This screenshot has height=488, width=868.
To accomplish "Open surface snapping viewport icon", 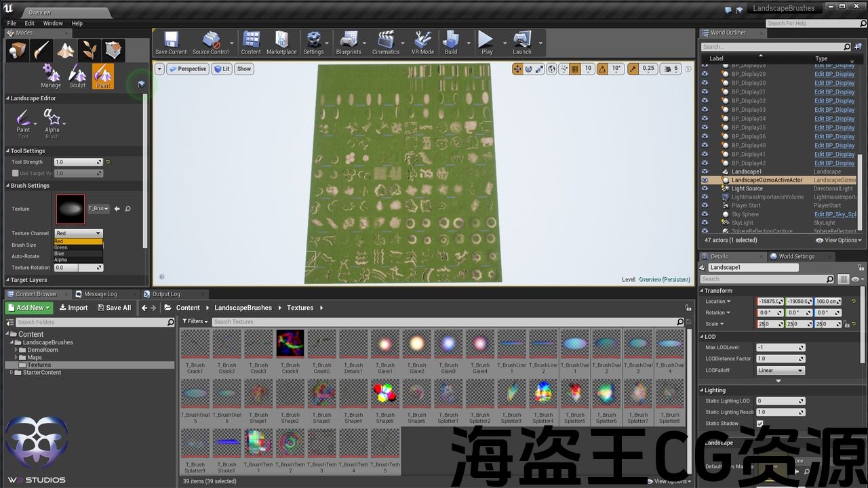I will [x=564, y=68].
